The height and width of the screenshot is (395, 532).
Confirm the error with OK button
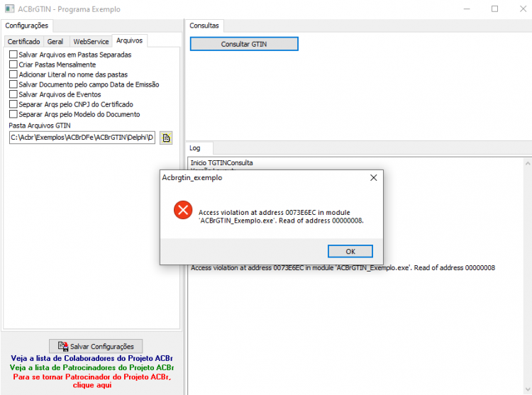tap(350, 252)
